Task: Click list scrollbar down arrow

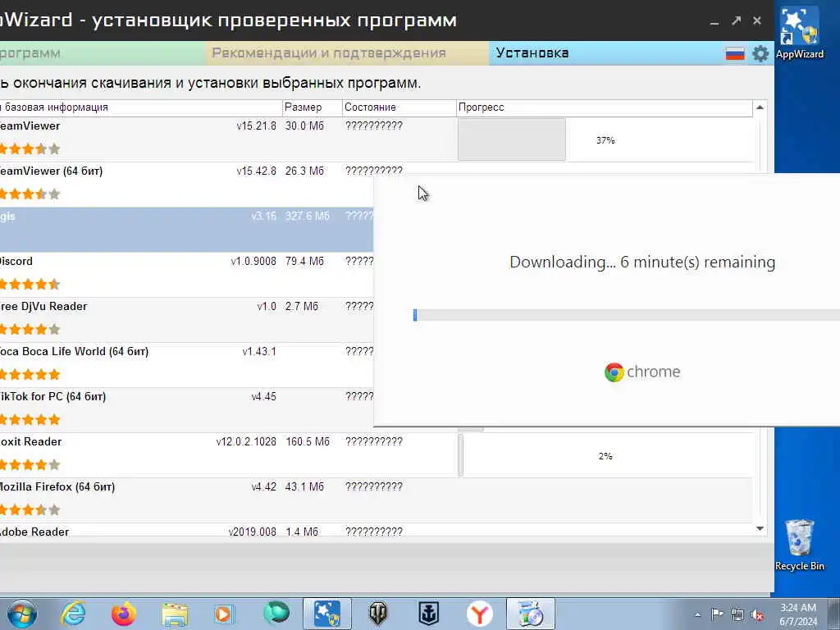Action: point(760,529)
